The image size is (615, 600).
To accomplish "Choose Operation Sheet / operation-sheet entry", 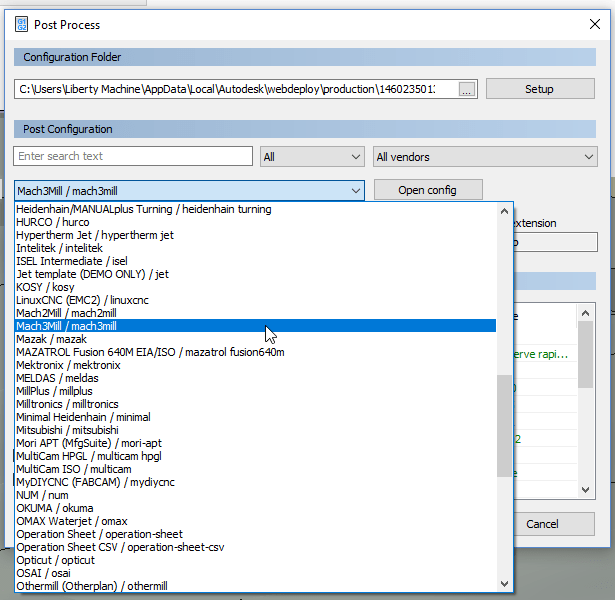I will [255, 534].
